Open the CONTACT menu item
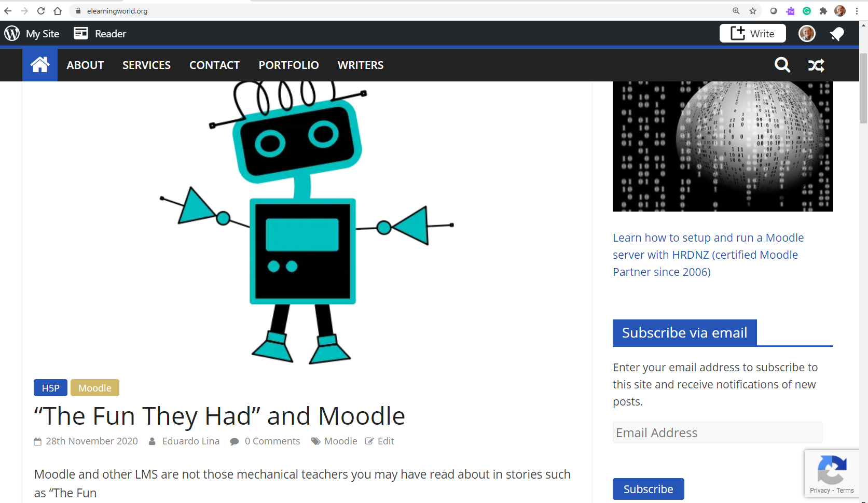This screenshot has height=503, width=868. (215, 65)
